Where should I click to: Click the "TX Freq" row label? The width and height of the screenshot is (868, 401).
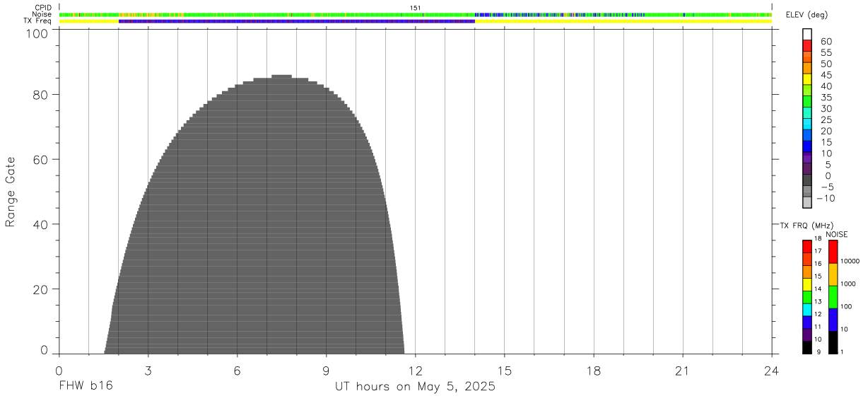(x=38, y=21)
